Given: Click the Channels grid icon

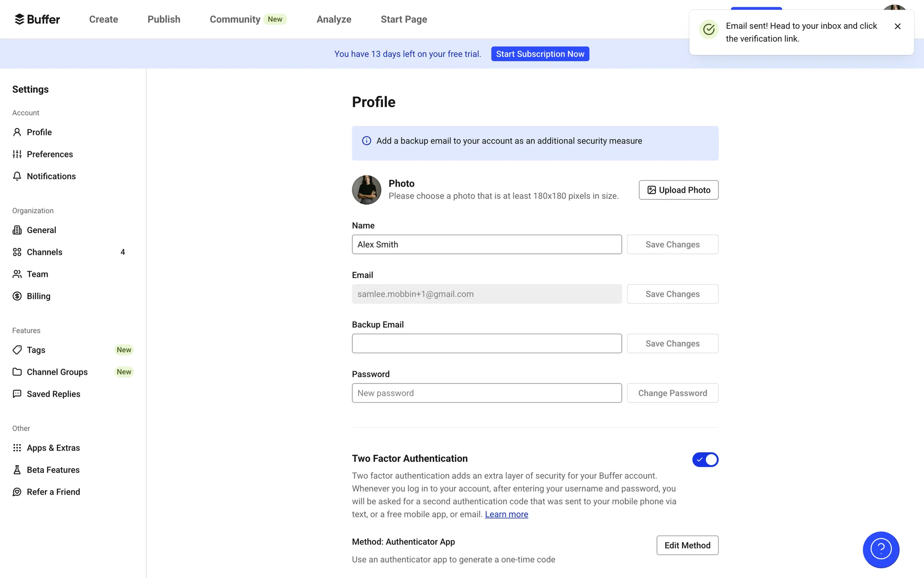Looking at the screenshot, I should click(x=17, y=252).
